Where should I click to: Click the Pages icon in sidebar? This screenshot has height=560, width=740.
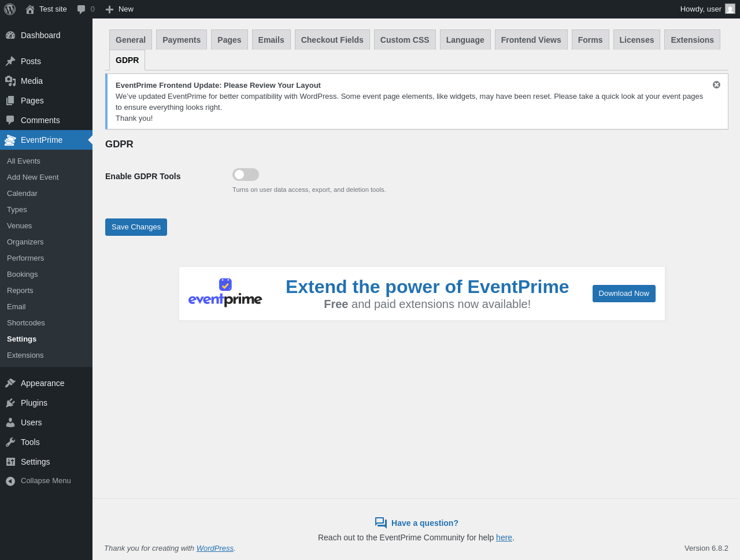tap(10, 101)
